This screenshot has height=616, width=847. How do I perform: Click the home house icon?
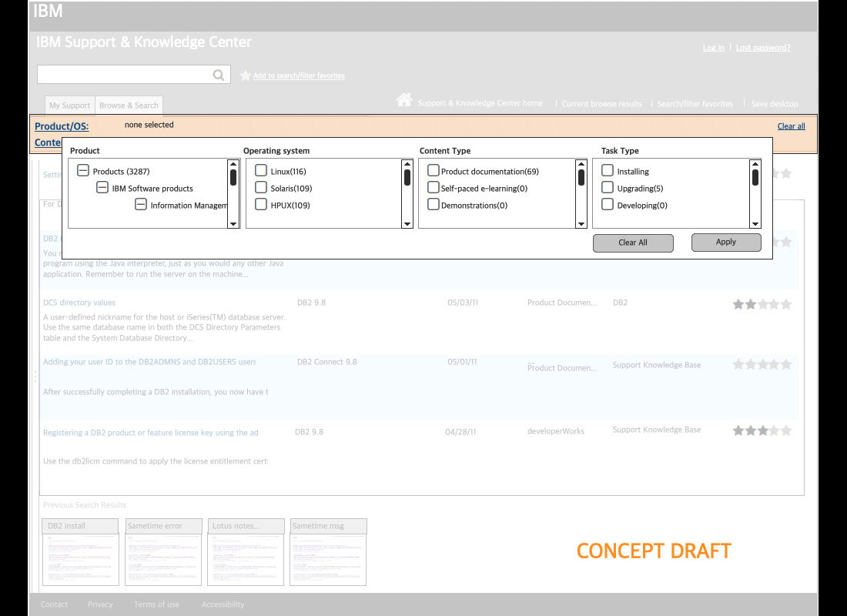[403, 100]
